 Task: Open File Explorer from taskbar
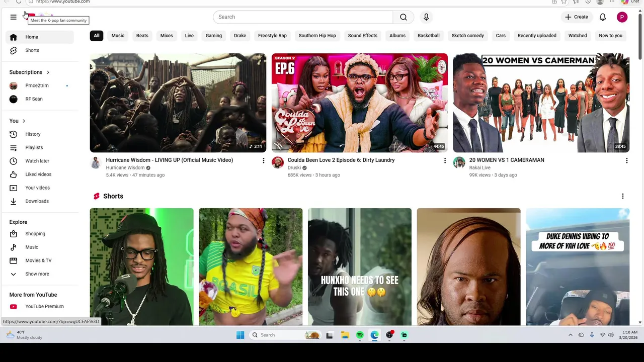coord(345,335)
